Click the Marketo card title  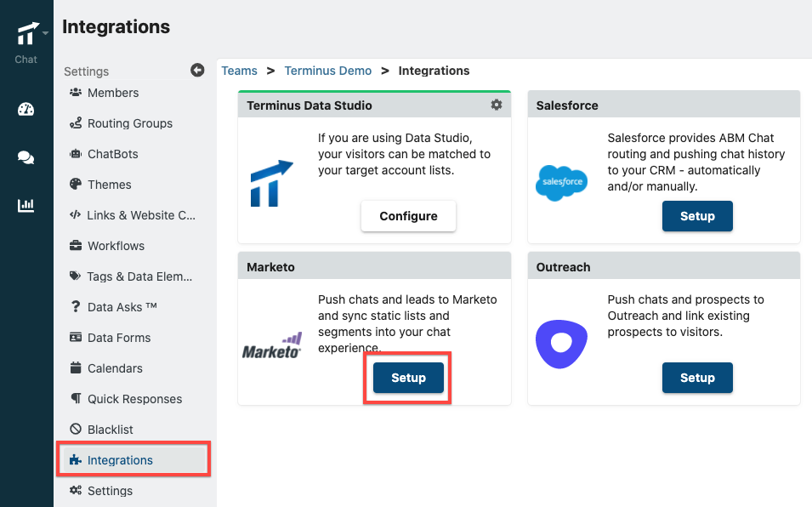coord(270,267)
